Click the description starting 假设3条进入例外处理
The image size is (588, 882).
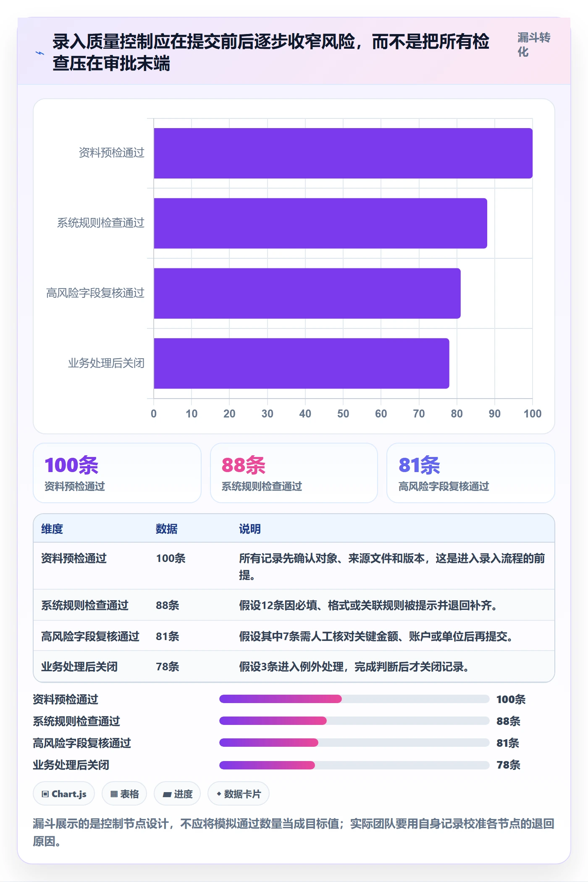tap(354, 667)
